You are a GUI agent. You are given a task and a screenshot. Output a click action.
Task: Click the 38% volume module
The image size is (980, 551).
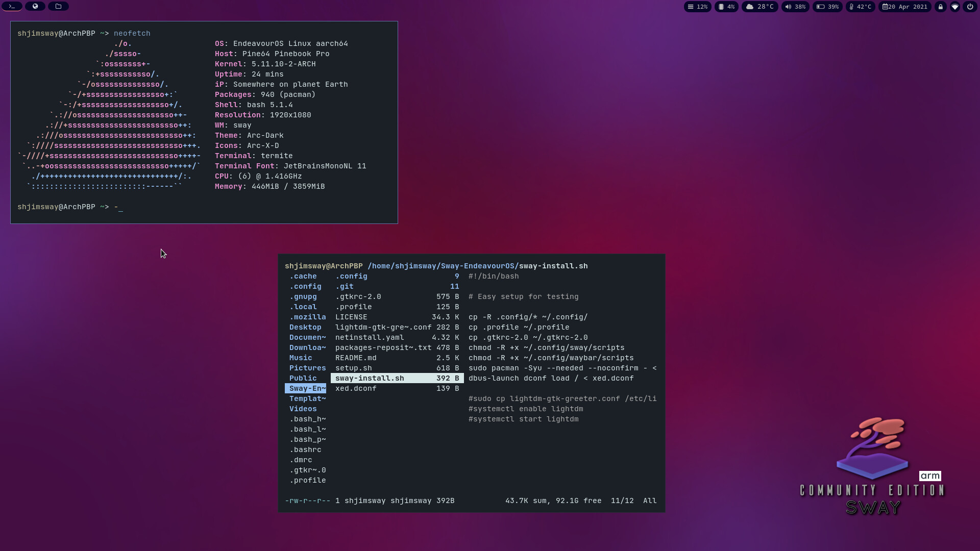pyautogui.click(x=795, y=7)
